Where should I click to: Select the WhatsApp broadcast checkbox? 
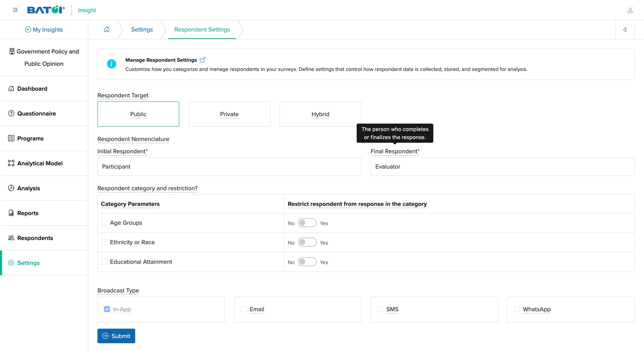coord(517,309)
